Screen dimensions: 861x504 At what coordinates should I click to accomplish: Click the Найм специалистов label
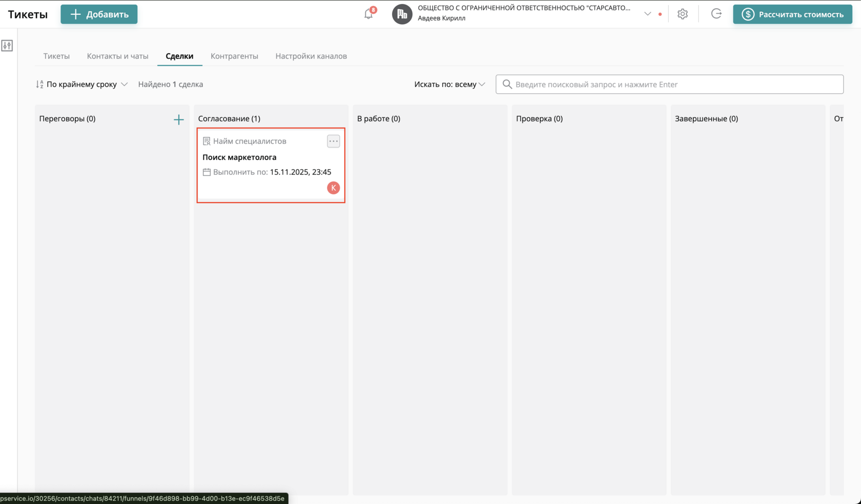(250, 141)
